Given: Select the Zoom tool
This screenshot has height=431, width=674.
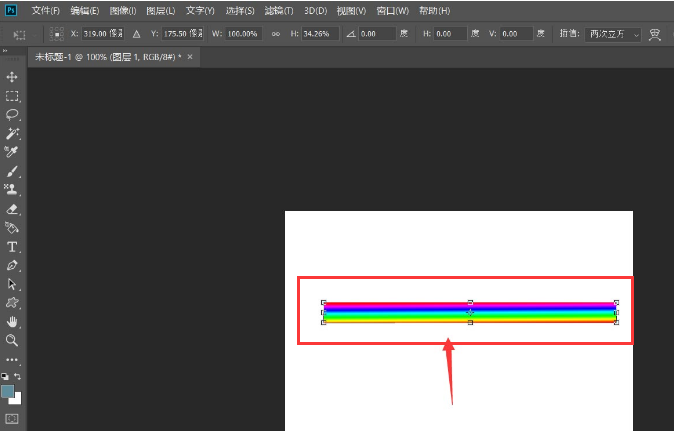Looking at the screenshot, I should [x=12, y=340].
